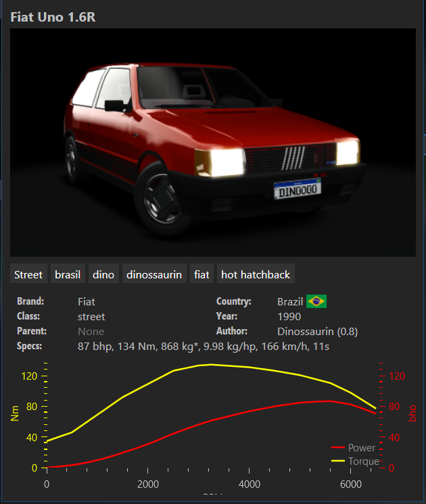Select the Street tag
The image size is (426, 504).
coord(28,274)
